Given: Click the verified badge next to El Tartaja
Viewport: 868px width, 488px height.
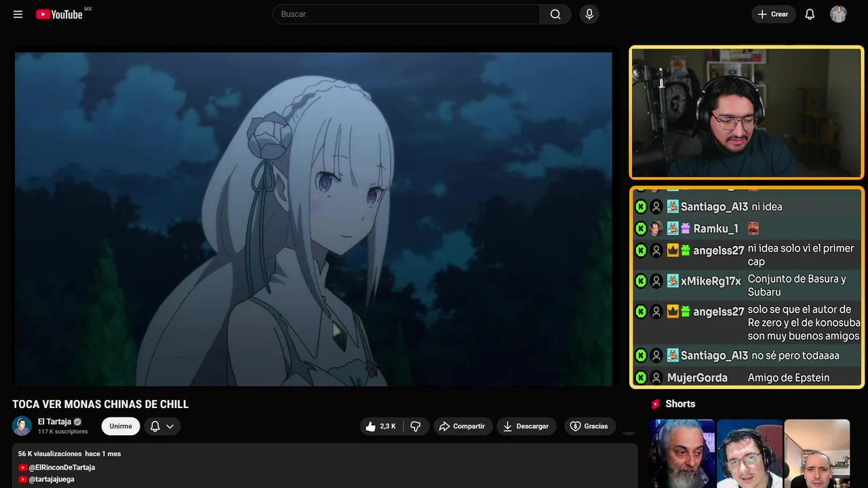Looking at the screenshot, I should point(77,422).
